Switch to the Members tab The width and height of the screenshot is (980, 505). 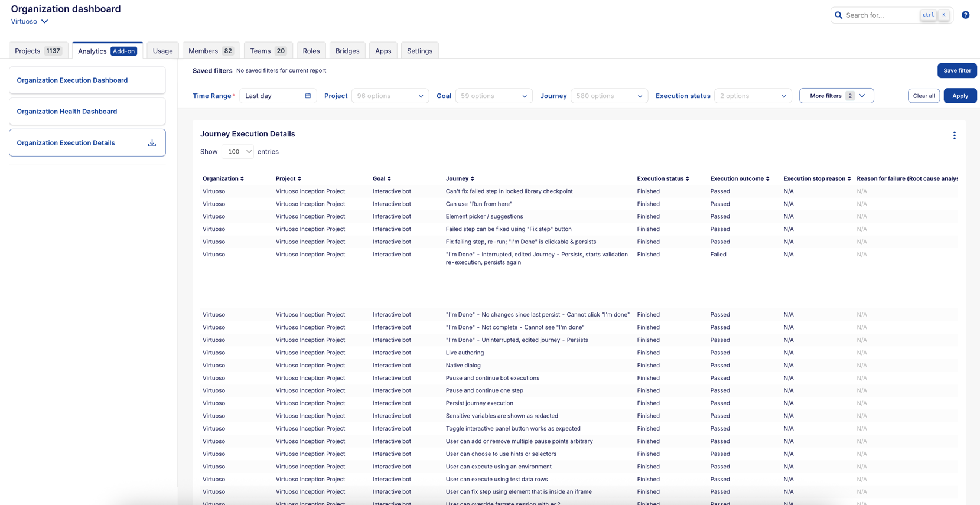point(211,51)
